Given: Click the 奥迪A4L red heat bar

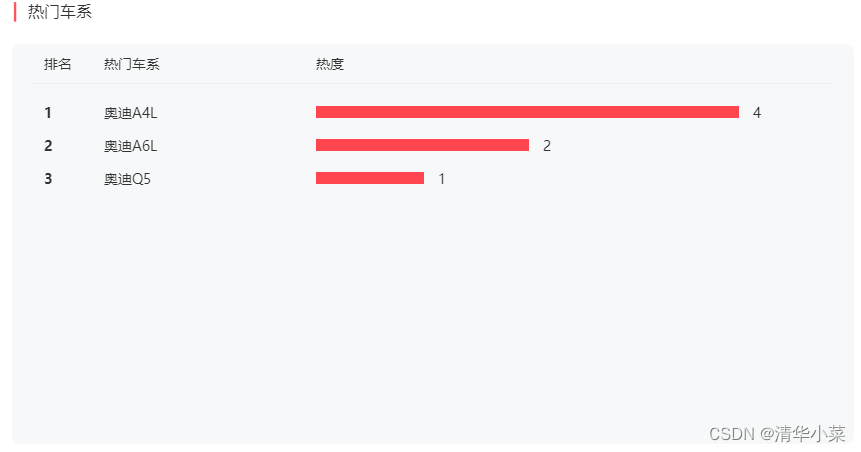Looking at the screenshot, I should point(527,112).
